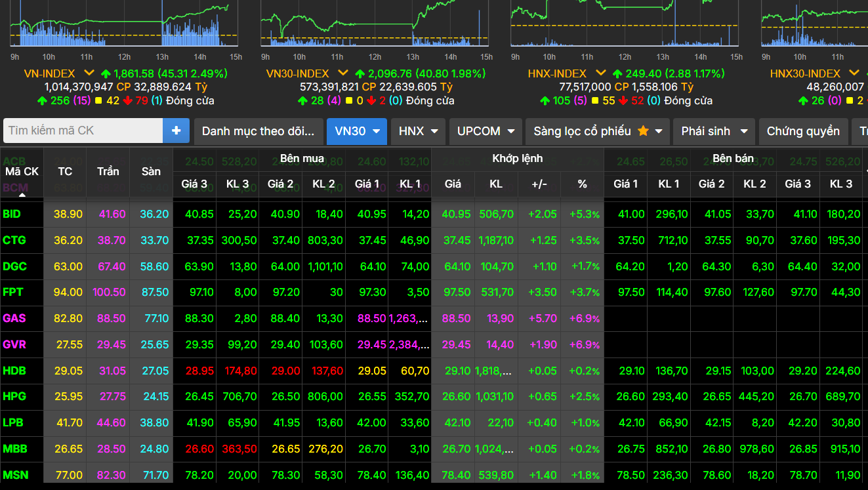
Task: Switch to the Chứng quyền tab
Action: tap(802, 131)
